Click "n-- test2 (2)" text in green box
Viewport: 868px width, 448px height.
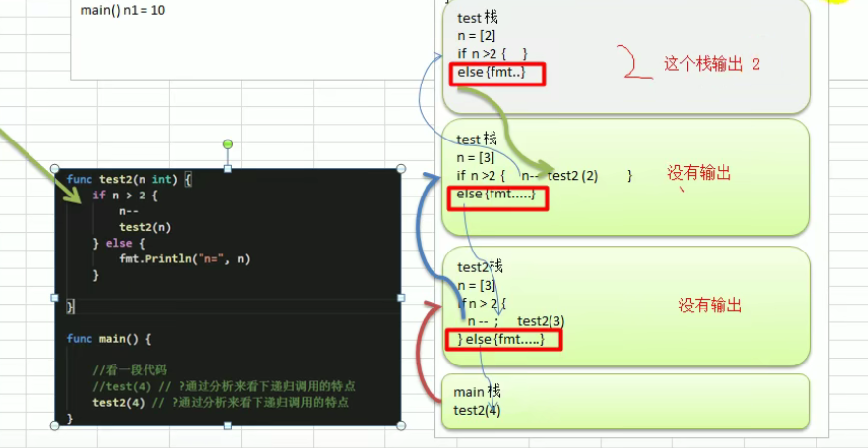pos(559,176)
